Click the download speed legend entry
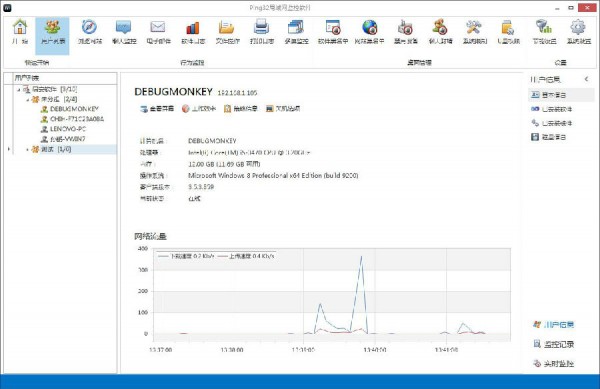The image size is (600, 389). pyautogui.click(x=186, y=256)
